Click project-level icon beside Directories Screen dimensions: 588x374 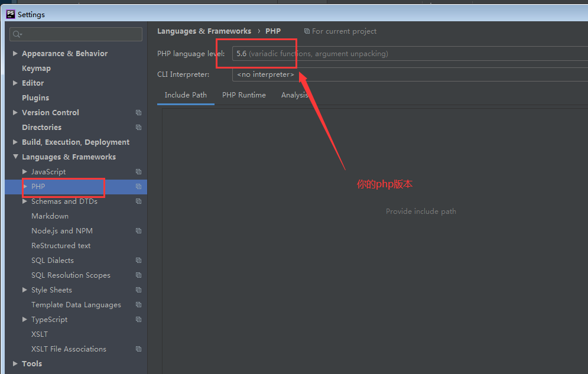(x=138, y=128)
